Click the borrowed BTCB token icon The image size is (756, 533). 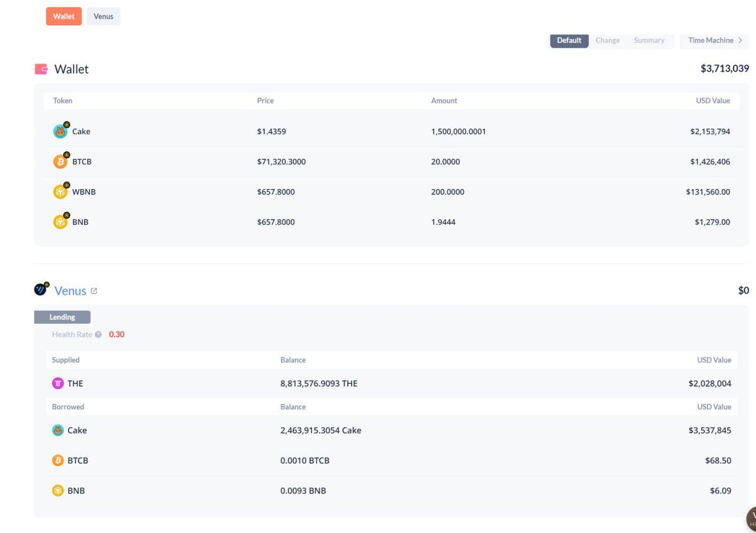click(x=58, y=461)
